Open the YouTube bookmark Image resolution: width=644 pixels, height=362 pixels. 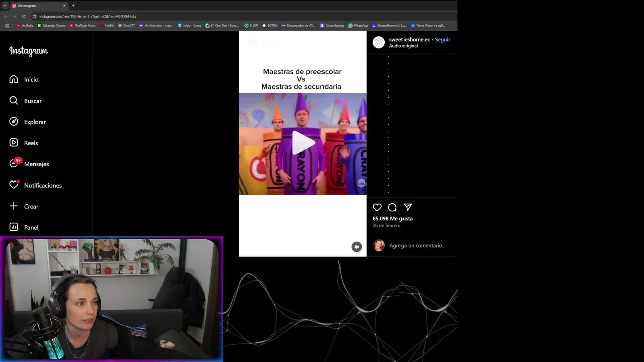coord(25,25)
